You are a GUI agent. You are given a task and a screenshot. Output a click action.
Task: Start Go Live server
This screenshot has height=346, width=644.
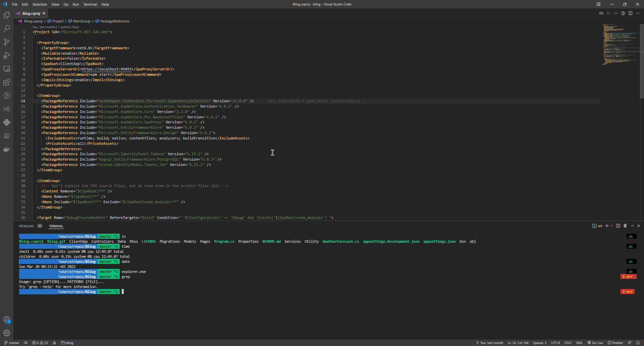coord(595,343)
